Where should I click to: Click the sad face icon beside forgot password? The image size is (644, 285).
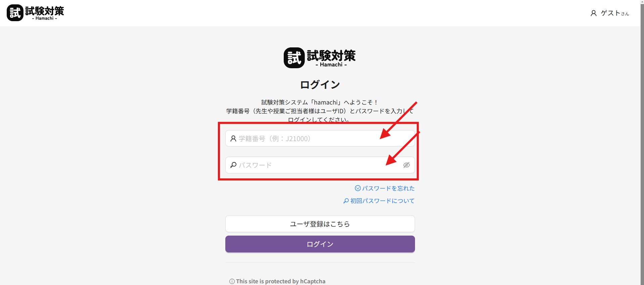click(x=358, y=188)
